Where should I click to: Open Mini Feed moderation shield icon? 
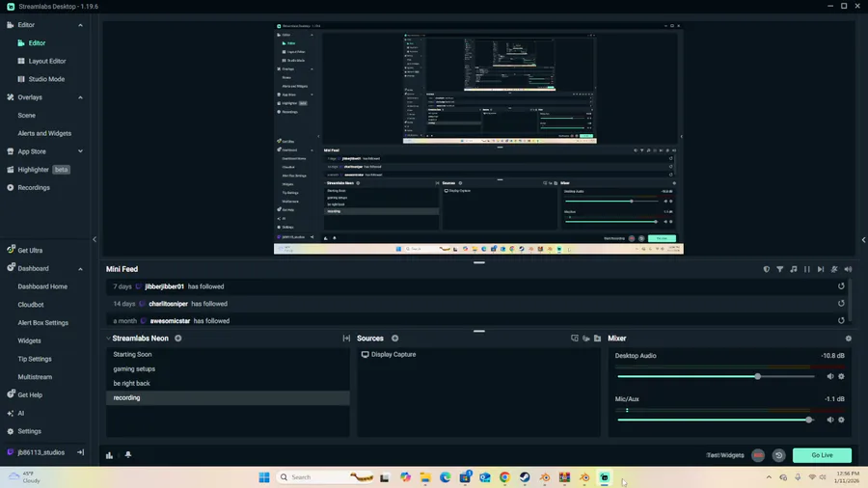point(766,269)
